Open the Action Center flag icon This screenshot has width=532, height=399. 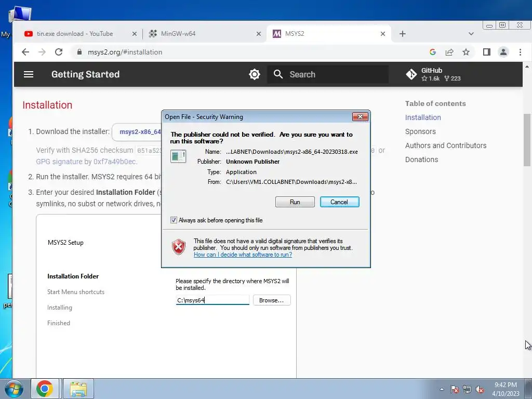click(x=454, y=390)
